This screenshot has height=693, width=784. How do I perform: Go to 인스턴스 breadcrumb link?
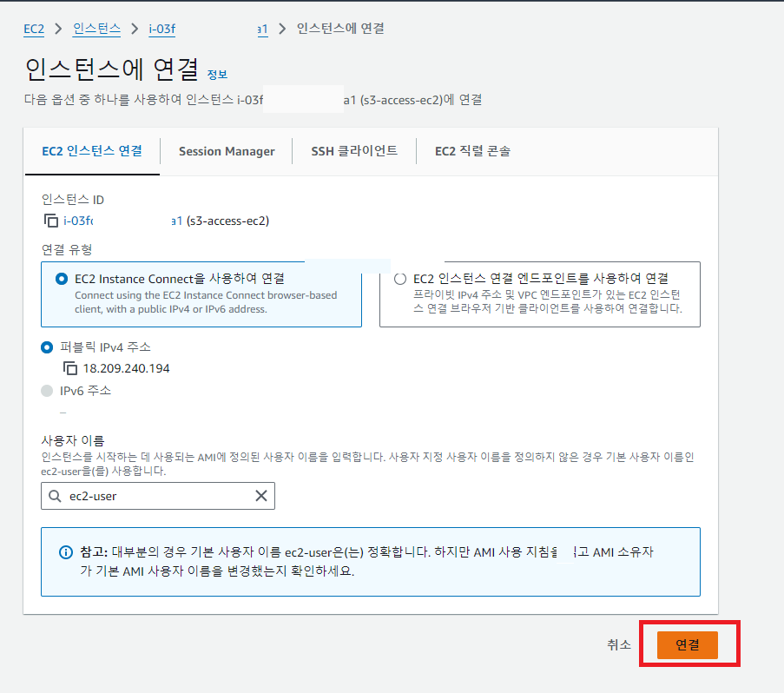click(x=96, y=29)
